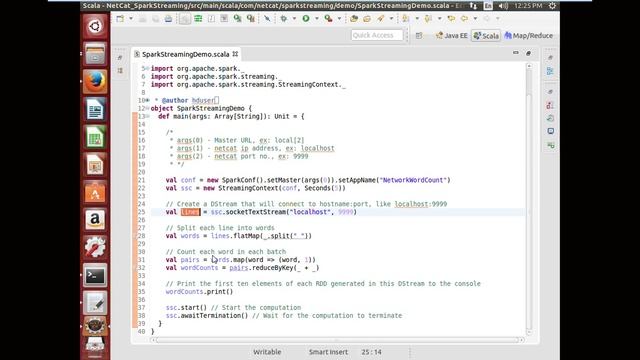Switch to the Scala perspective
640x360 pixels.
(486, 36)
